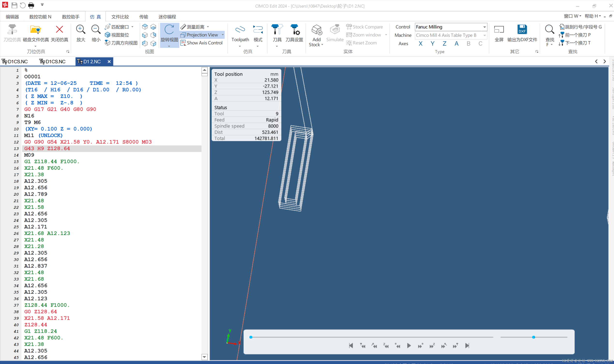The image size is (614, 364).
Task: Click the code editor scroll-down arrow
Action: tap(204, 357)
